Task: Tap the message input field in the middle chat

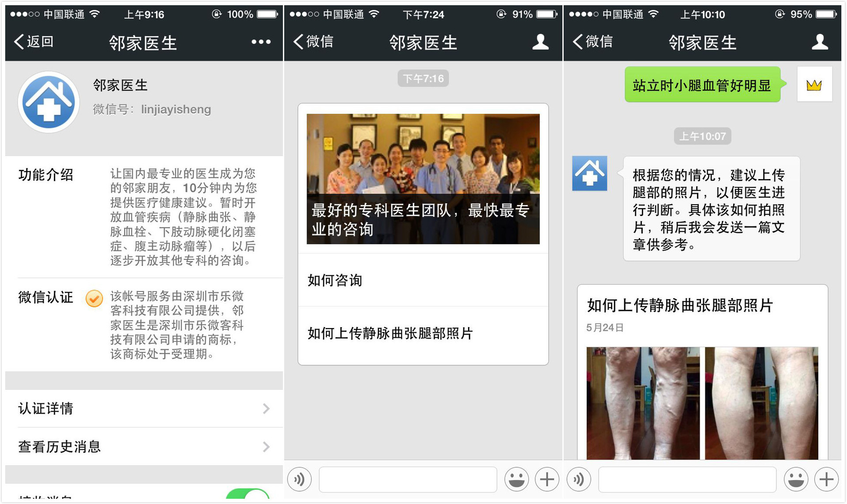Action: pyautogui.click(x=408, y=479)
